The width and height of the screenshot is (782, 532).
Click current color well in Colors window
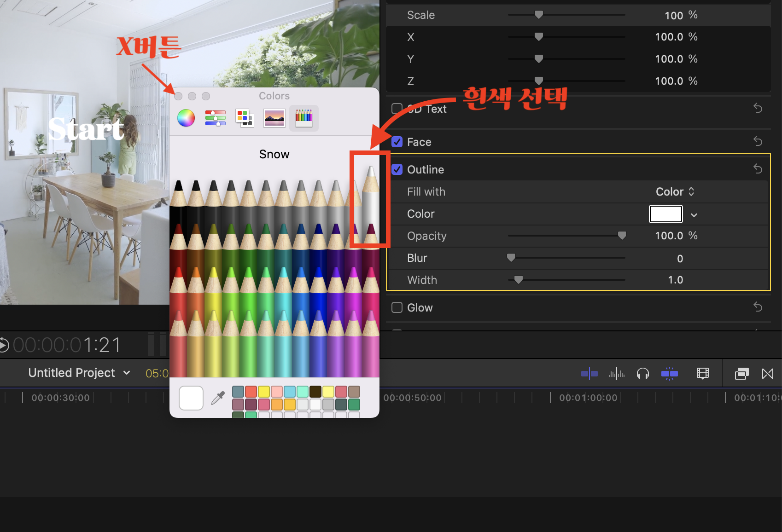pos(191,398)
